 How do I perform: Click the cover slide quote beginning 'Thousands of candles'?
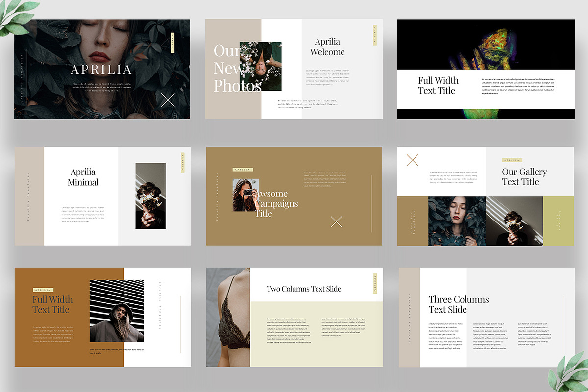101,87
